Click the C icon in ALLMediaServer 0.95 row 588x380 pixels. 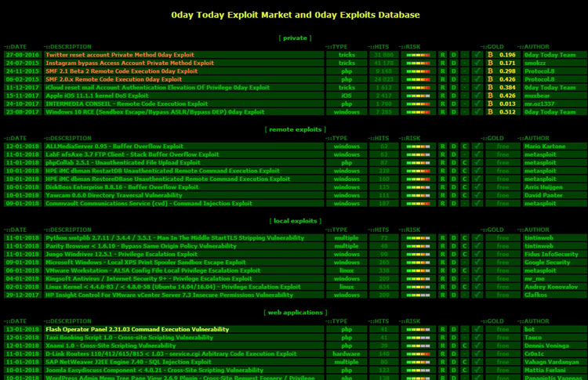[x=465, y=147]
